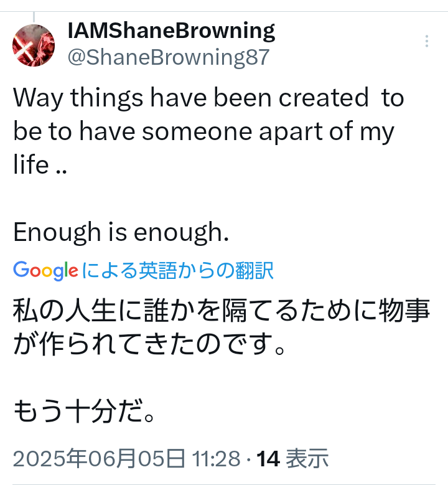Click the "be to have someone apart" line
This screenshot has width=448, height=485.
coord(203,132)
